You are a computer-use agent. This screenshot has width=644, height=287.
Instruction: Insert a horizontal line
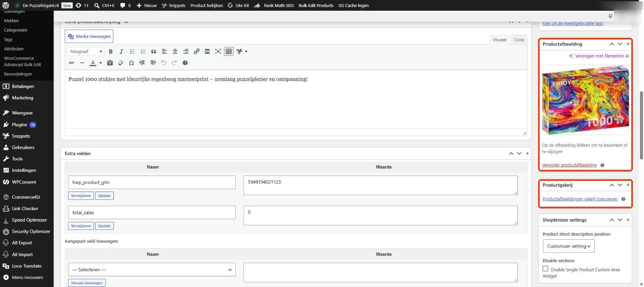(82, 63)
